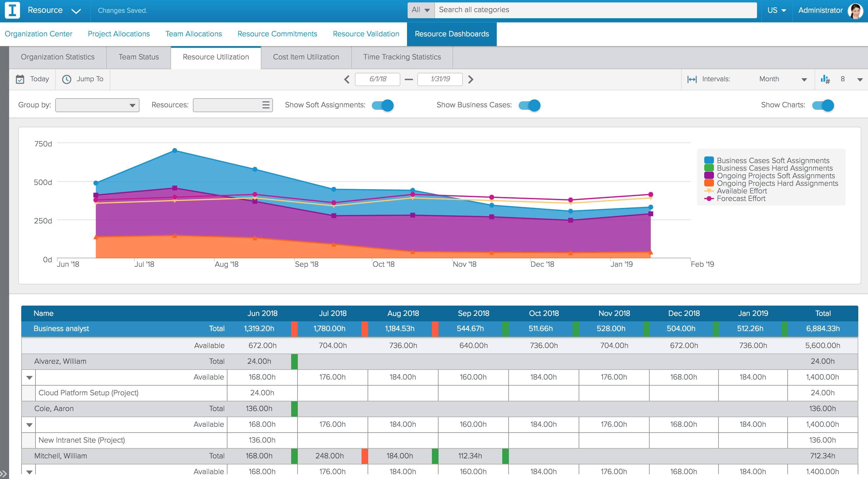Open the Group by dropdown
The image size is (868, 479).
[x=97, y=105]
